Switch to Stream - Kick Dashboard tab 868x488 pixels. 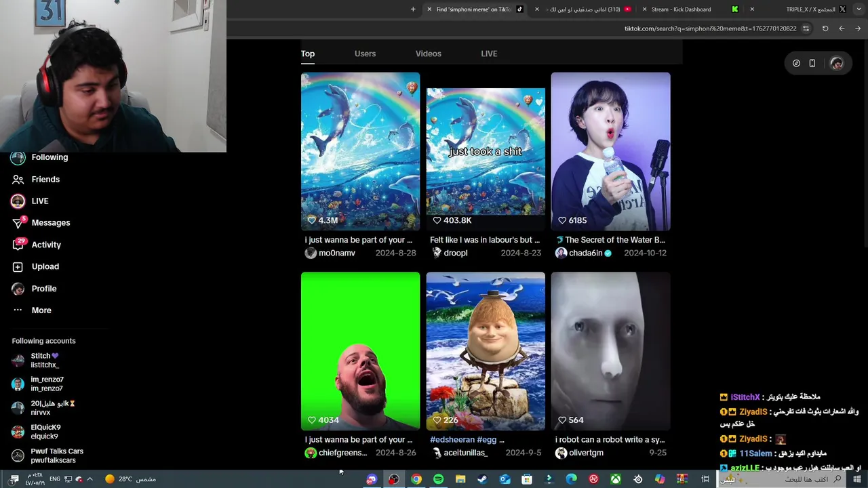point(690,9)
